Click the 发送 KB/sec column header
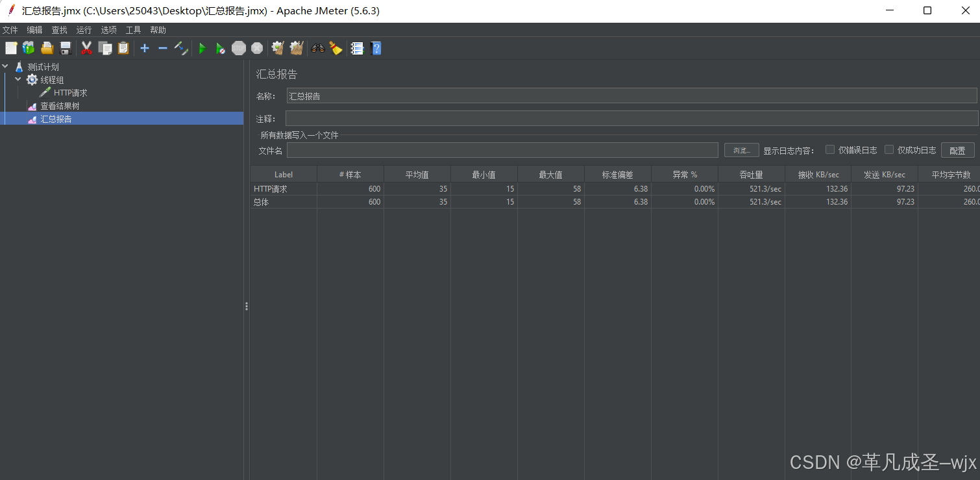The width and height of the screenshot is (980, 480). point(885,174)
